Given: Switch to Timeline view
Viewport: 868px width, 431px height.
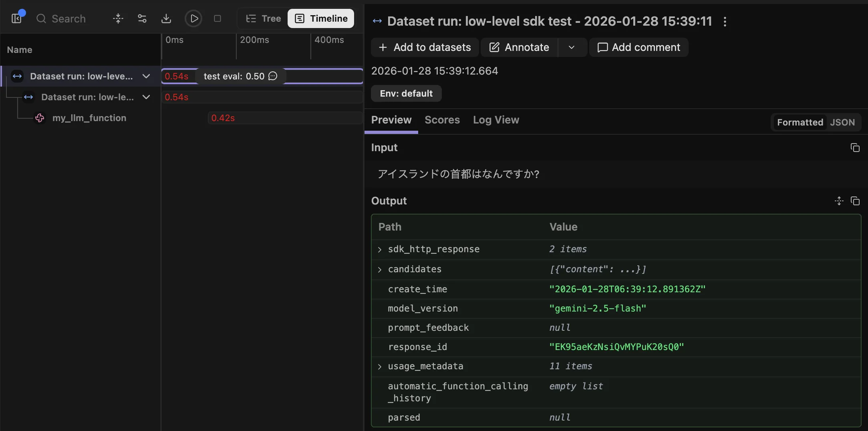Looking at the screenshot, I should click(x=321, y=18).
